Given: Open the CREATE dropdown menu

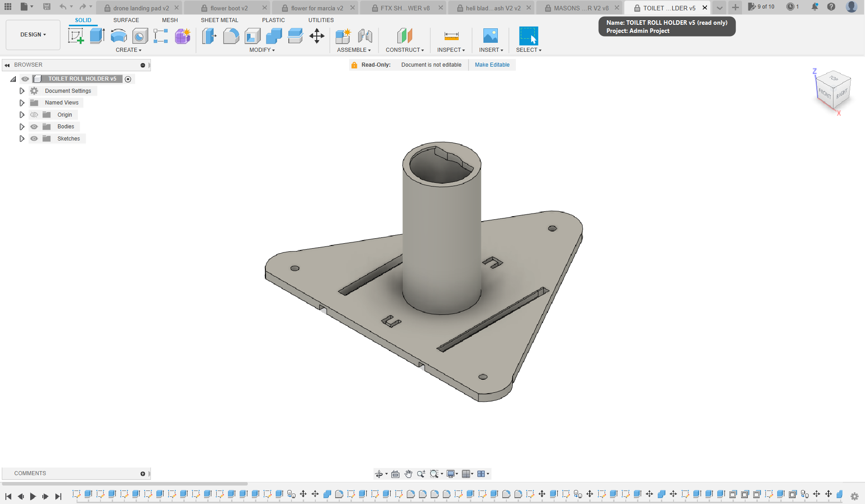Looking at the screenshot, I should click(128, 50).
